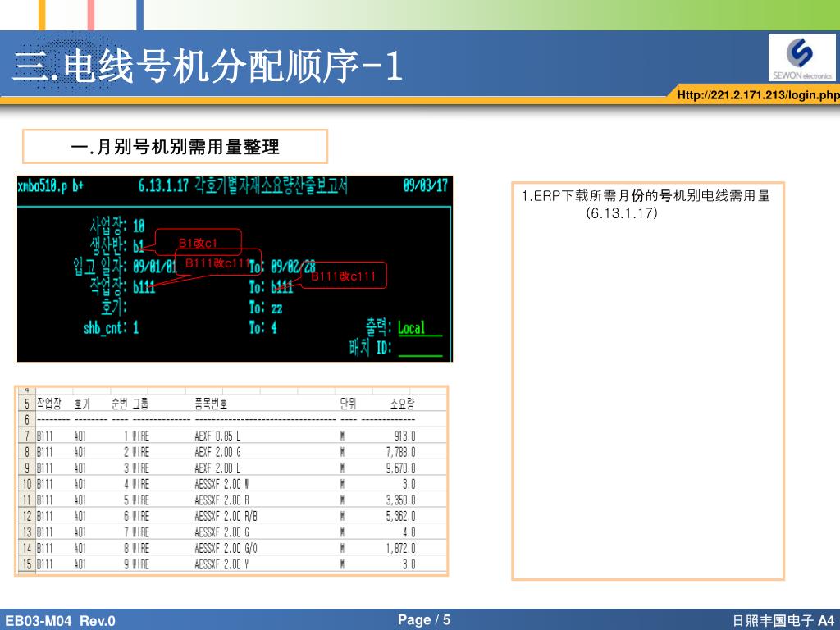Screen dimensions: 840x630
Task: Click the 생산반 value b1
Action: (138, 246)
